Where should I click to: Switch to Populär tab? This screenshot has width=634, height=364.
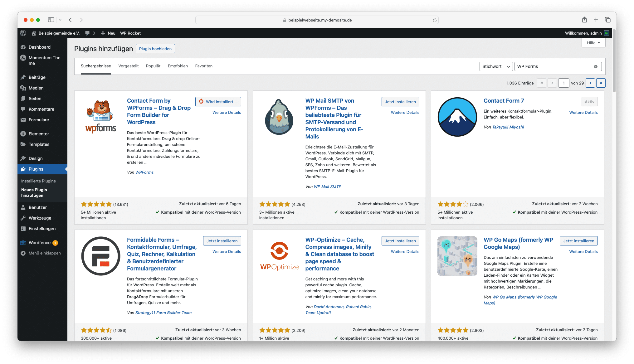tap(153, 66)
